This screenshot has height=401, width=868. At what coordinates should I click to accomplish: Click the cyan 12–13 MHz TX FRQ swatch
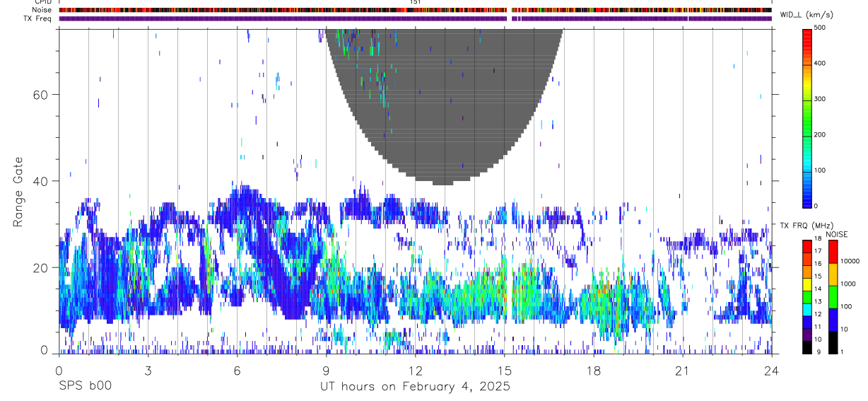pyautogui.click(x=807, y=310)
